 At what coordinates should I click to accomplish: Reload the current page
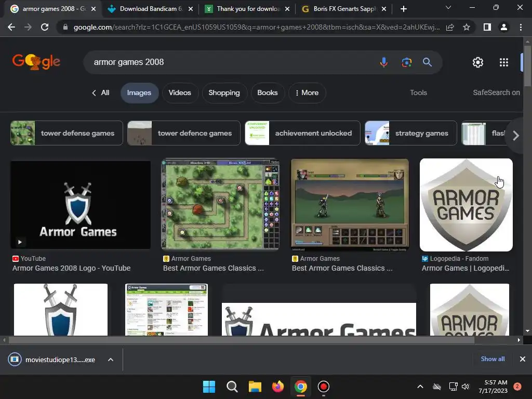point(45,27)
